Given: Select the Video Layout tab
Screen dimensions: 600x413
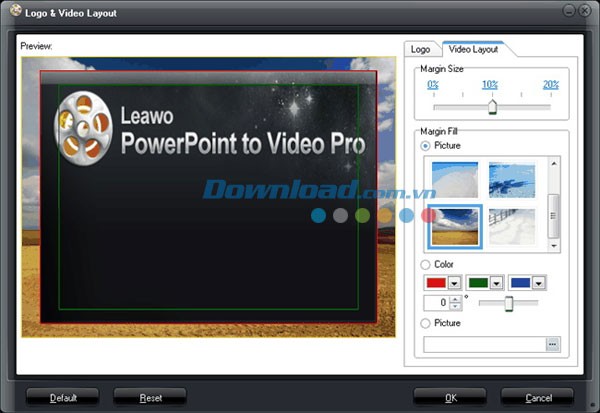Looking at the screenshot, I should click(x=473, y=49).
